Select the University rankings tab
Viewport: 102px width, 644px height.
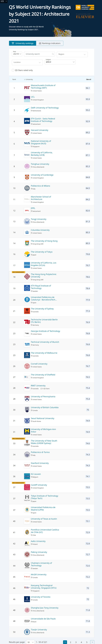(23, 43)
